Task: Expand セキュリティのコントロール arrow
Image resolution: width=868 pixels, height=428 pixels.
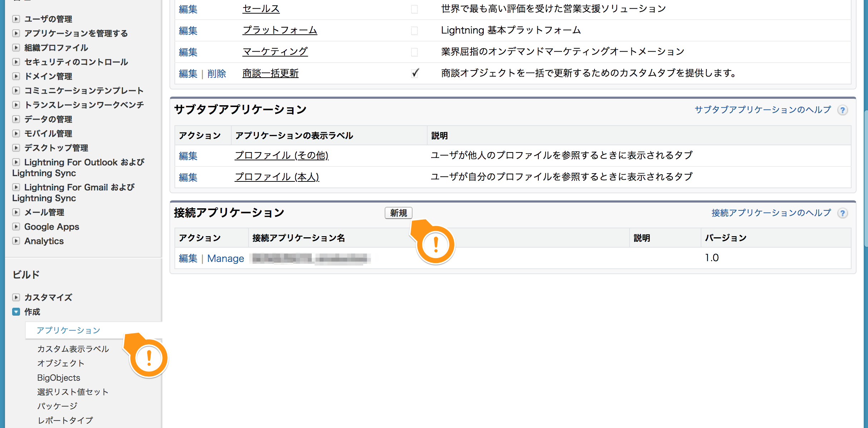Action: [16, 62]
